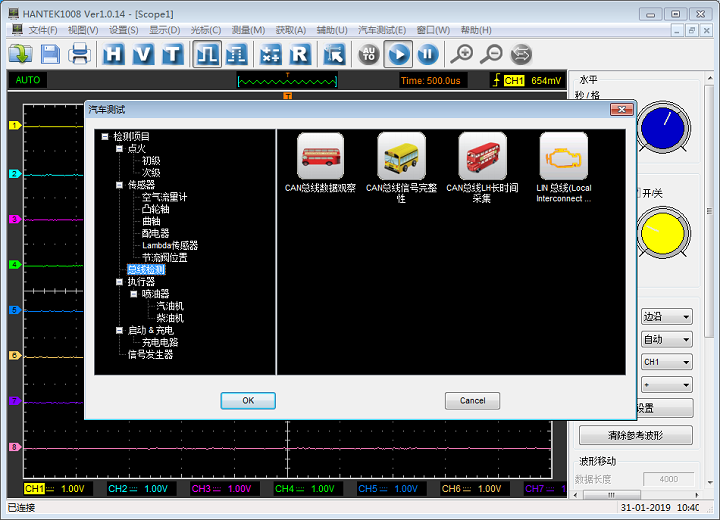Click the OK button in dialog

click(x=248, y=400)
